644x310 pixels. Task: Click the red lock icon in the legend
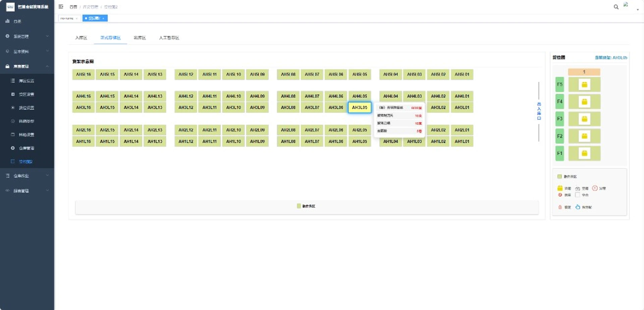(560, 207)
